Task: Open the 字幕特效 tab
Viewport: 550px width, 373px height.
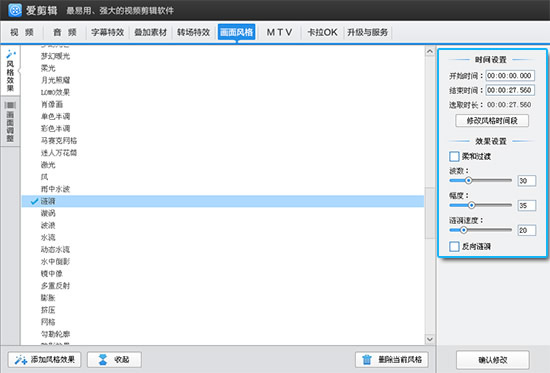Action: (x=108, y=32)
